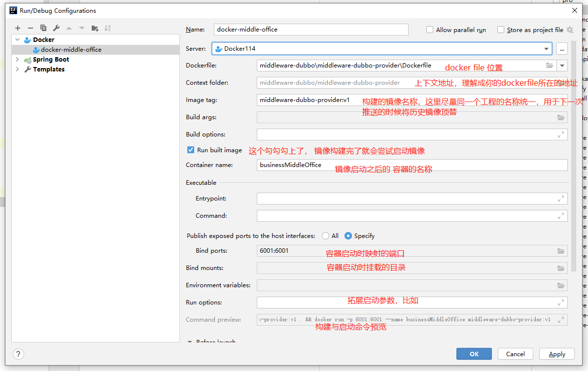Viewport: 588px width, 371px height.
Task: Expand the Command field
Action: pos(560,216)
